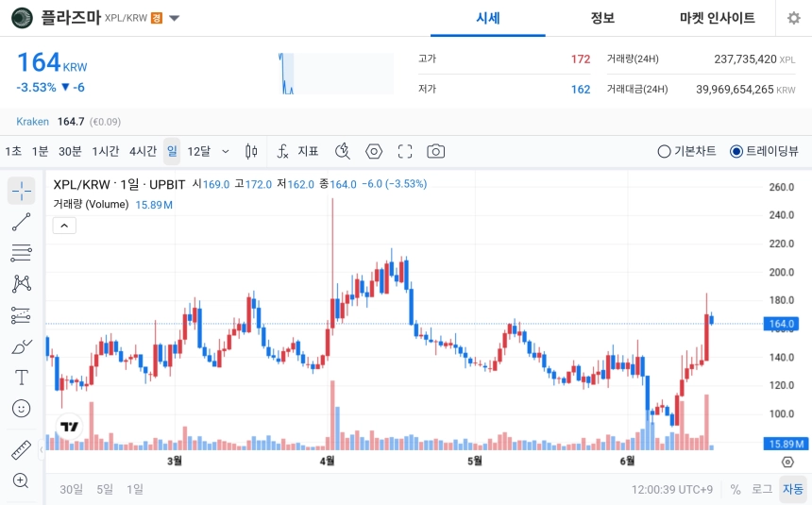Select the 4시간 interval
Screen dimensions: 812x505
coord(143,151)
